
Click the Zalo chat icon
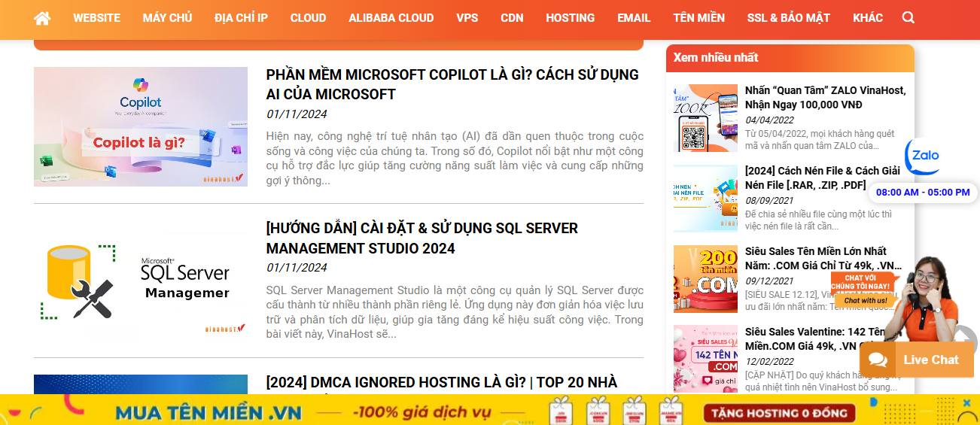(925, 156)
